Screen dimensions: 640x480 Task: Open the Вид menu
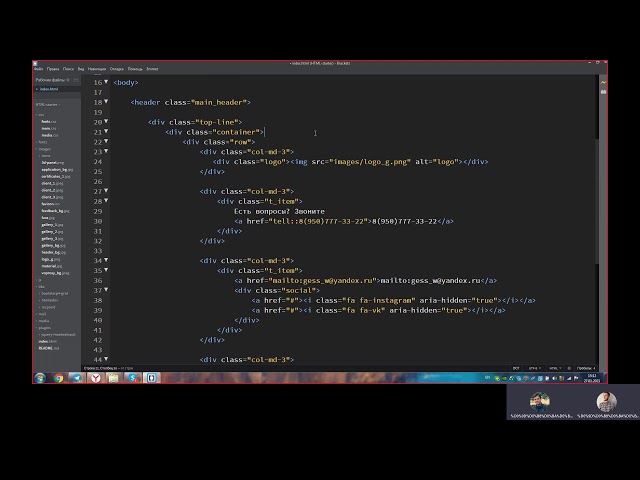click(81, 69)
